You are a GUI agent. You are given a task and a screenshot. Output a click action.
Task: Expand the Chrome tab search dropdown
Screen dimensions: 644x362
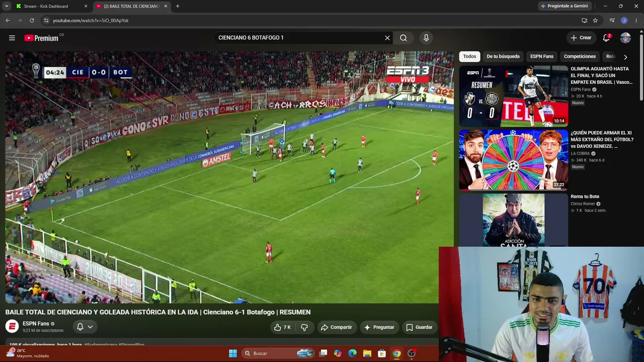tap(7, 6)
